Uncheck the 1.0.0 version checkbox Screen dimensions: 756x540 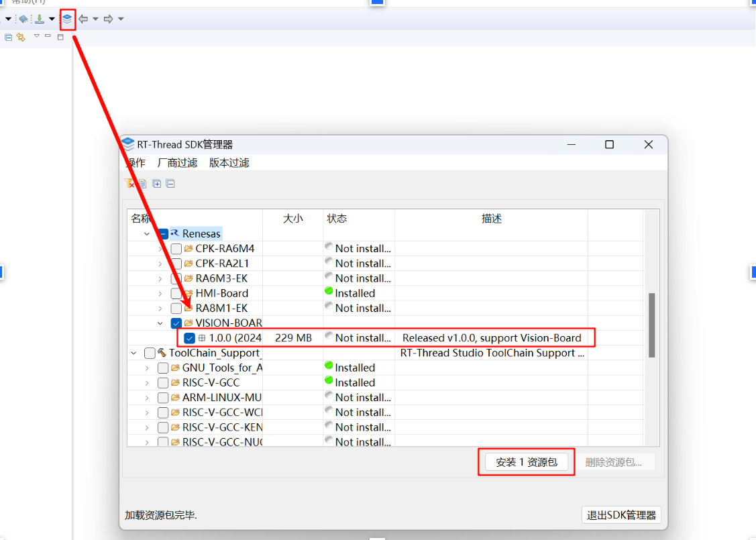189,338
